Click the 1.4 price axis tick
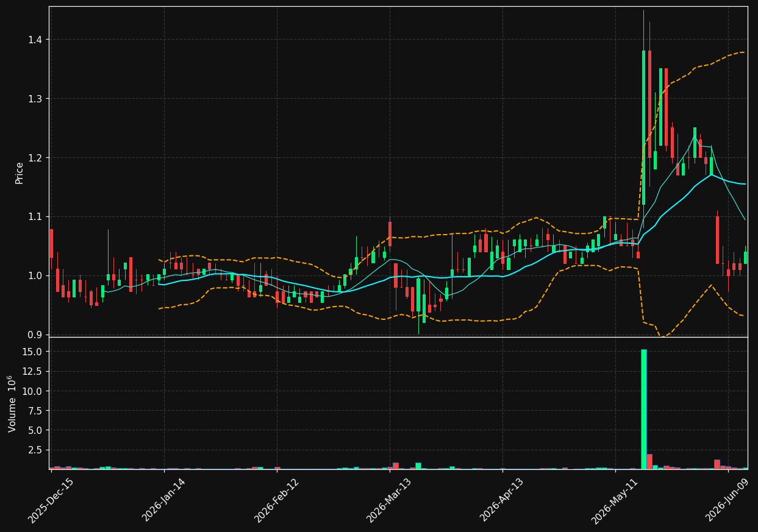Screen dimensions: 758x532 (x=35, y=40)
